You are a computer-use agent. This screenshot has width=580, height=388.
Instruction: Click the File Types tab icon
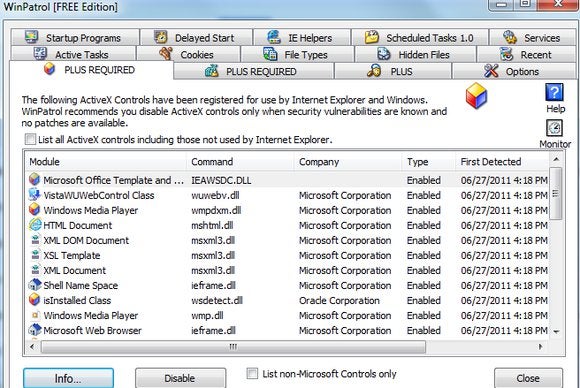(270, 54)
